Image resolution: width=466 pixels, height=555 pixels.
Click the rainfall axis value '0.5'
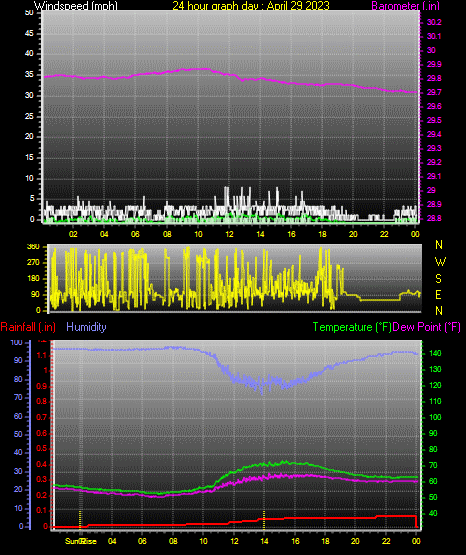[x=41, y=448]
